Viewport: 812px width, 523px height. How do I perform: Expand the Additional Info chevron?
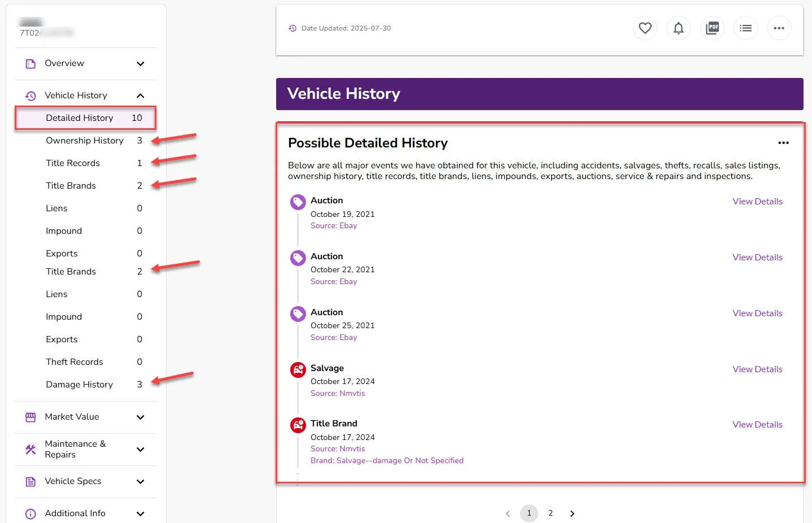[141, 514]
